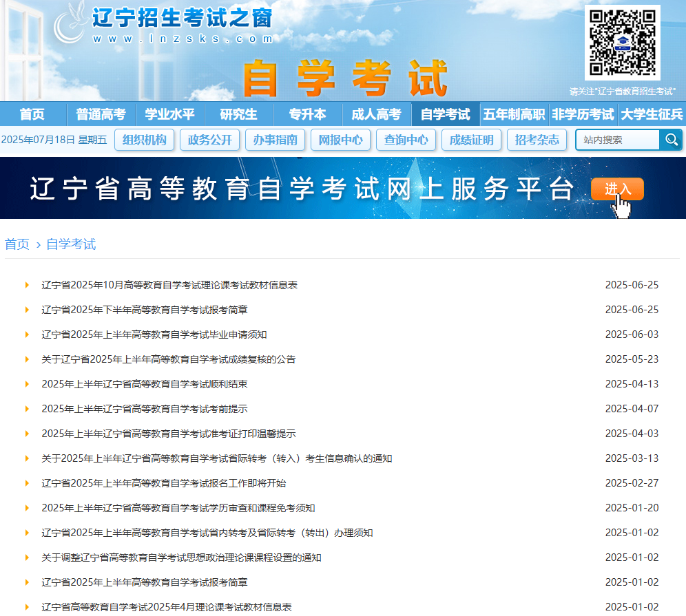686x616 pixels.
Task: Switch to the 普通高考 tab
Action: [101, 114]
